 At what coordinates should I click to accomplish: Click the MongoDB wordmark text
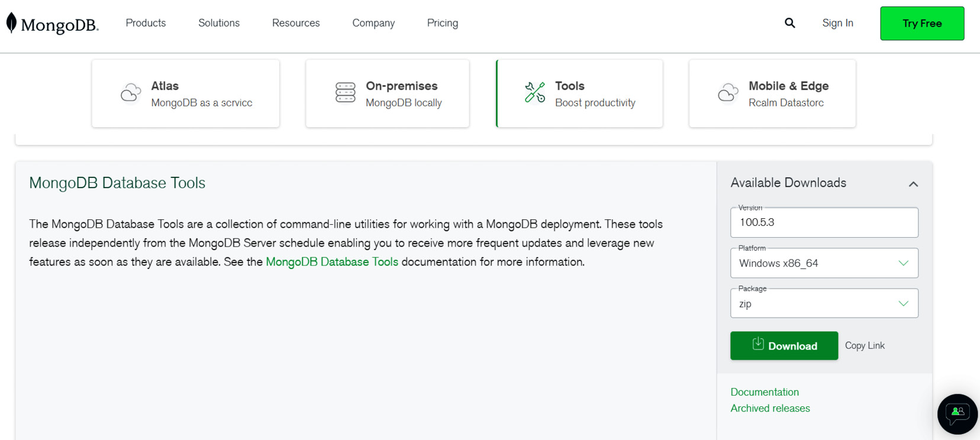(60, 25)
